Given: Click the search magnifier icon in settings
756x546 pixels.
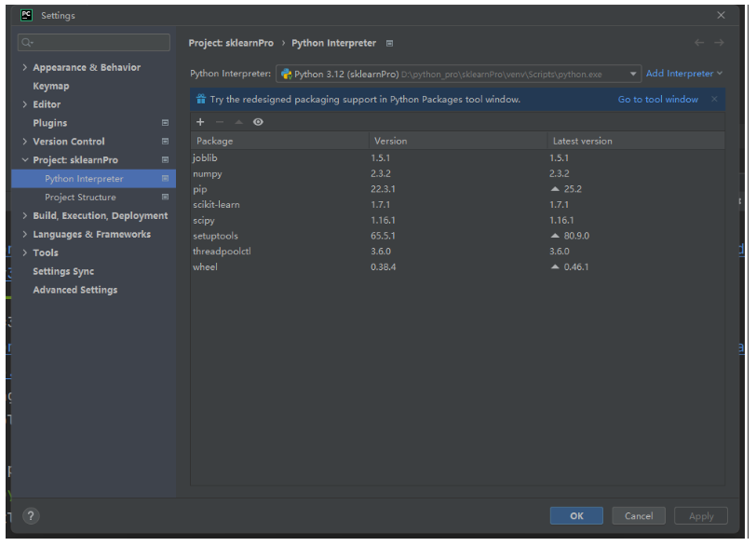Looking at the screenshot, I should point(27,43).
